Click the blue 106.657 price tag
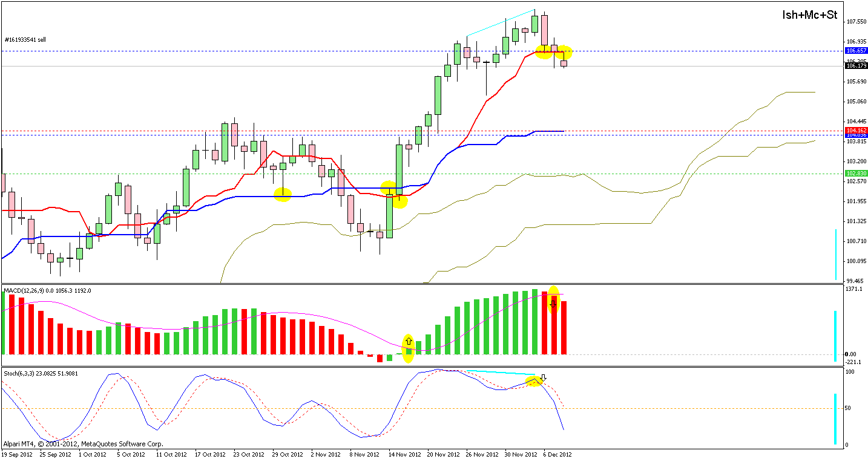Image resolution: width=868 pixels, height=459 pixels. tap(856, 51)
